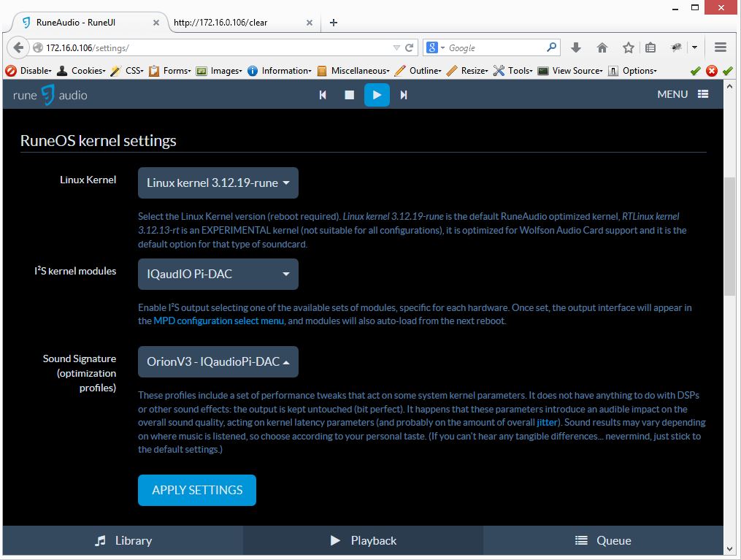
Task: Reload the page with refresh icon
Action: [410, 47]
